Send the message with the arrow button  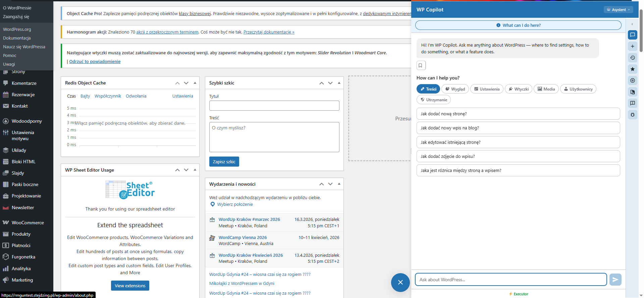(615, 280)
